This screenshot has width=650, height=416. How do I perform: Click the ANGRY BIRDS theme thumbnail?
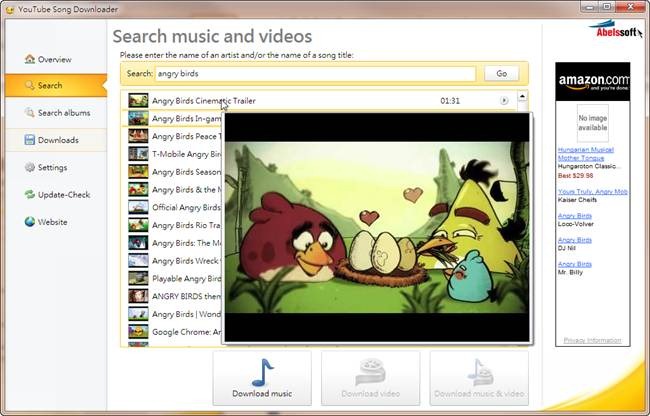(x=138, y=297)
